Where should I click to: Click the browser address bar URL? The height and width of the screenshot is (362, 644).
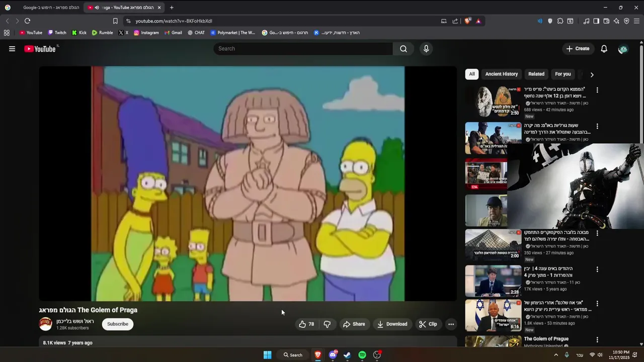click(174, 21)
